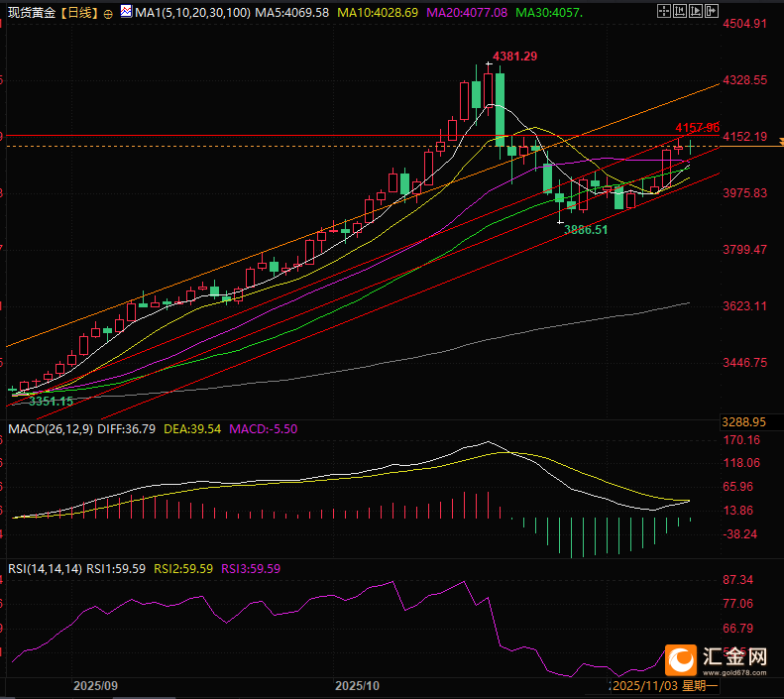
Task: Click the 3351.15 low price label
Action: tap(51, 401)
